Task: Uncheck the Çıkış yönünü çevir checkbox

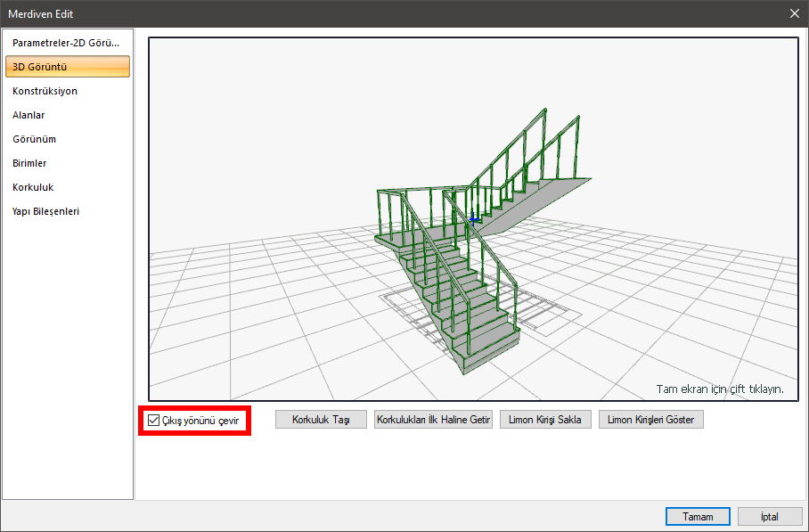Action: point(155,421)
